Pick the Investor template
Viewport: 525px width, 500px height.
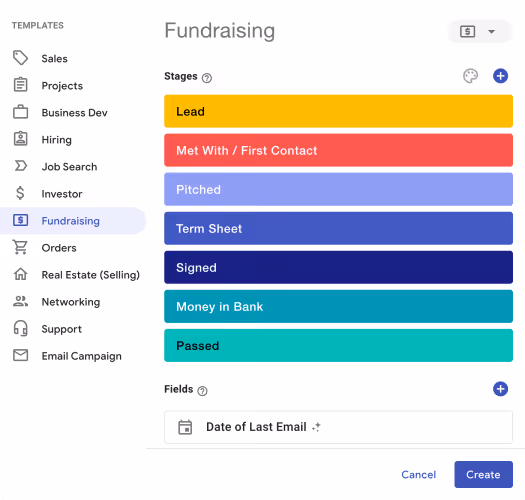pyautogui.click(x=73, y=194)
